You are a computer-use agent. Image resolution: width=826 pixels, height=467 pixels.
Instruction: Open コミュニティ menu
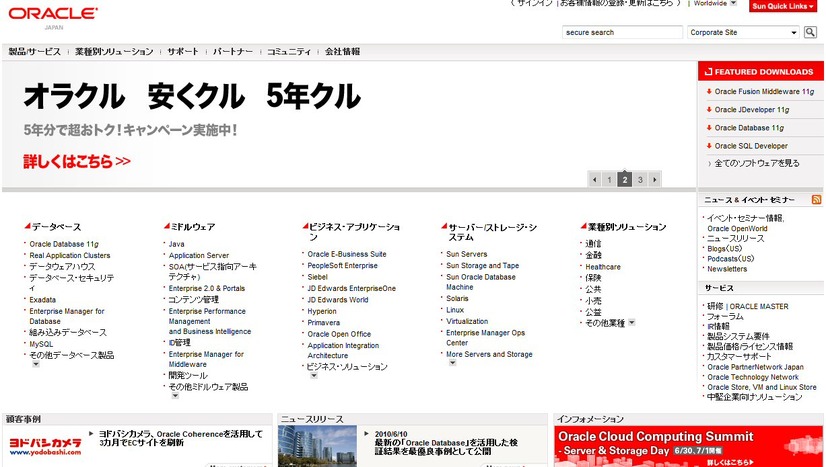tap(289, 52)
